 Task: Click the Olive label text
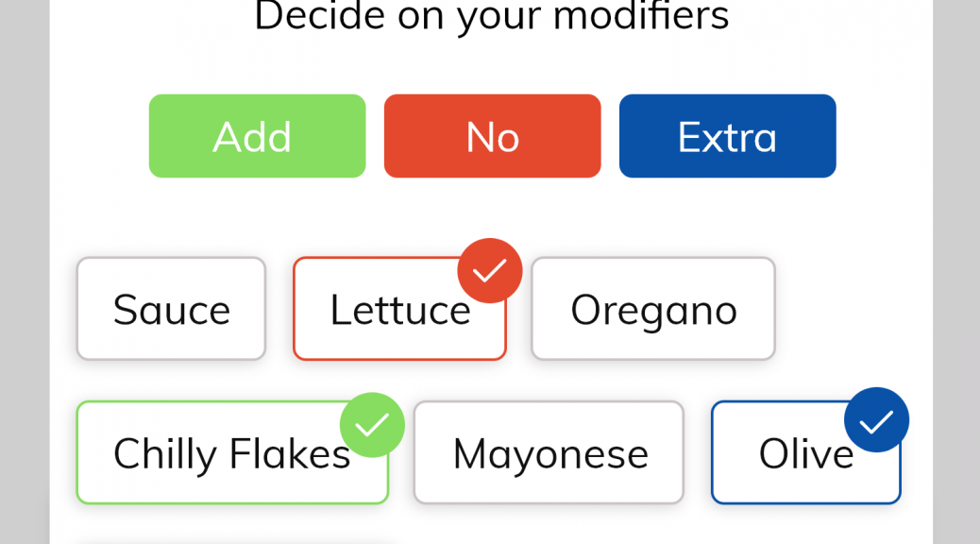click(806, 453)
